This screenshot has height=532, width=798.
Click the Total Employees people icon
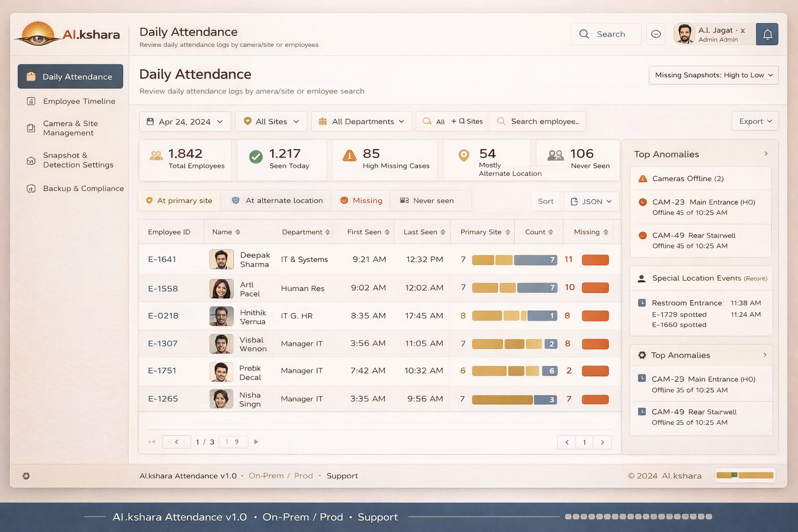[156, 155]
